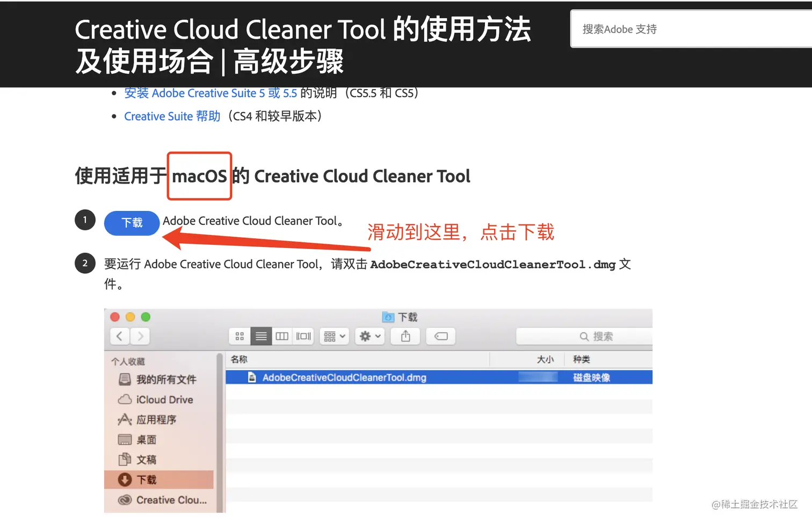Select 下载 folder in Finder sidebar
Image resolution: width=812 pixels, height=524 pixels.
[x=159, y=479]
